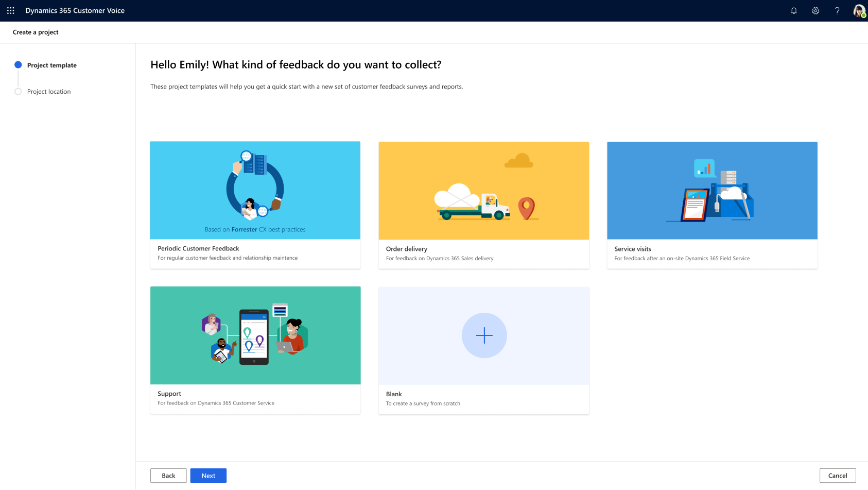Click the Service visits title
This screenshot has height=490, width=868.
coord(633,249)
